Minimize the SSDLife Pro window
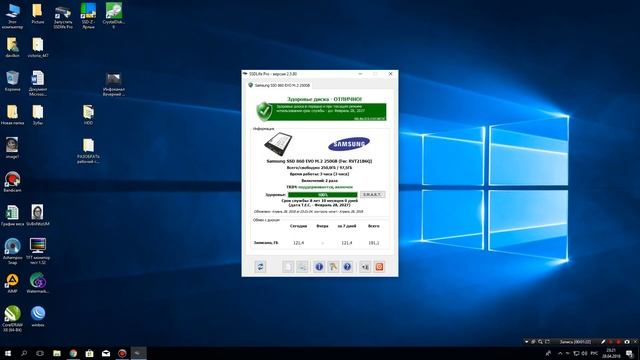The height and width of the screenshot is (360, 640). click(x=360, y=74)
